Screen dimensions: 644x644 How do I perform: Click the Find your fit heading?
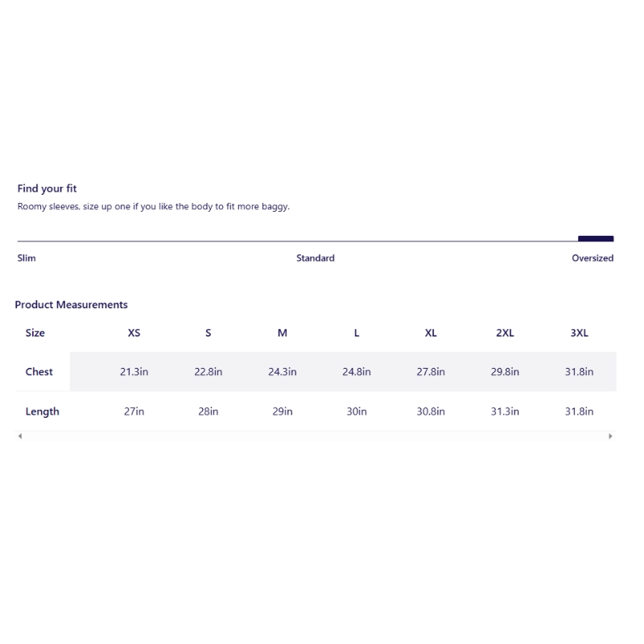(47, 188)
